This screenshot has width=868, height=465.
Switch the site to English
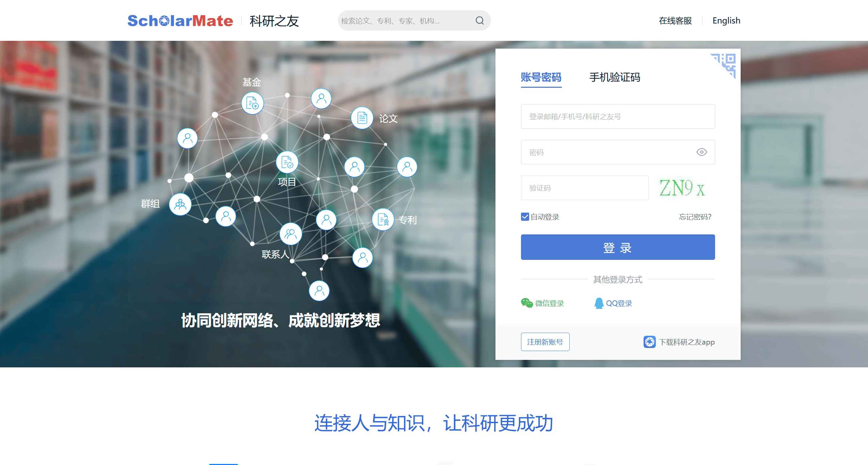726,20
